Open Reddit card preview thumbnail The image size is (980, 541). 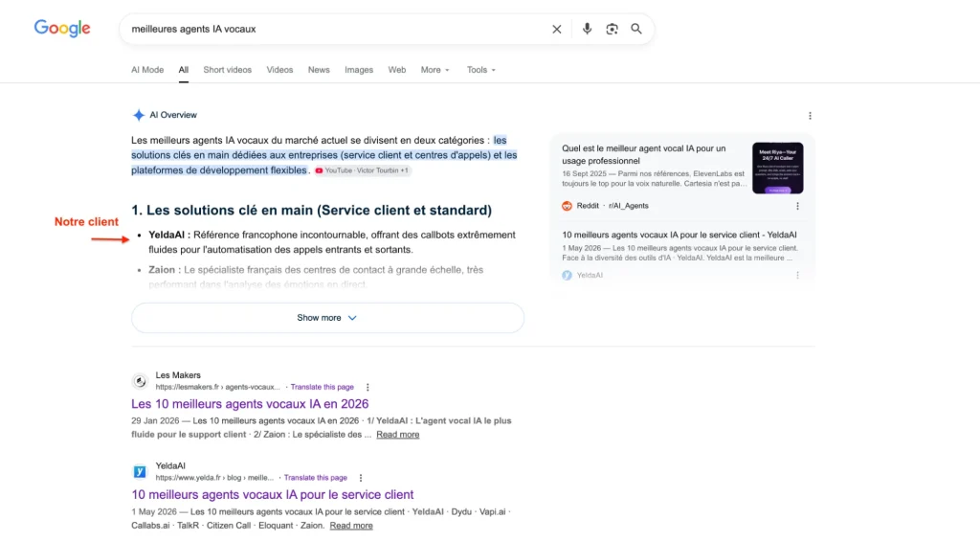click(x=777, y=168)
